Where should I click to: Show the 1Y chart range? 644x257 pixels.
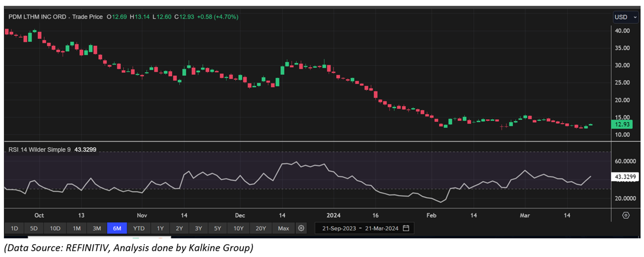coord(160,228)
